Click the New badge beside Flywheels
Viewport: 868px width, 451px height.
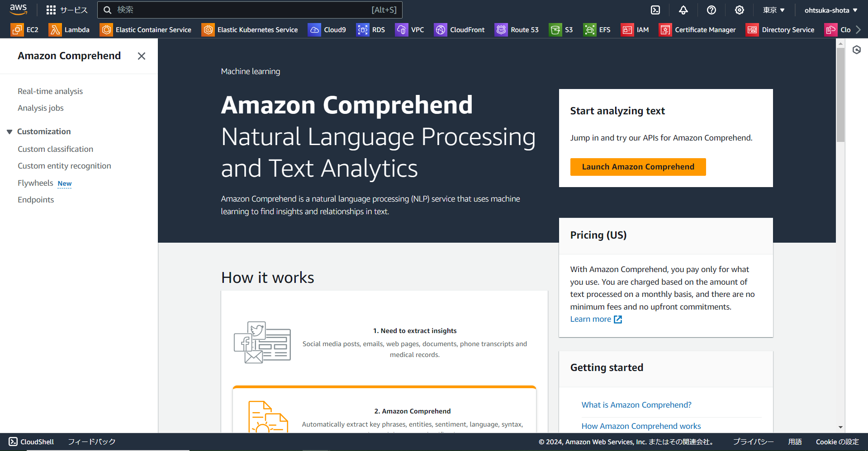(x=65, y=183)
